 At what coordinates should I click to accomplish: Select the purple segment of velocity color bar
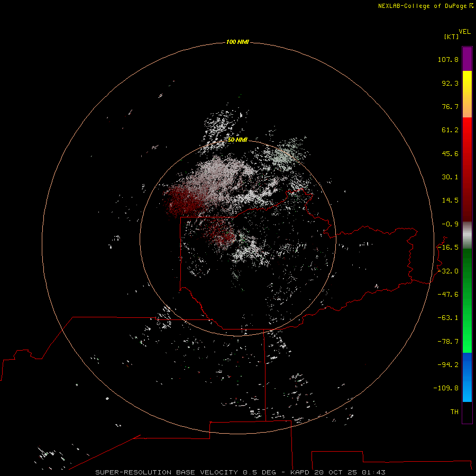coord(467,59)
